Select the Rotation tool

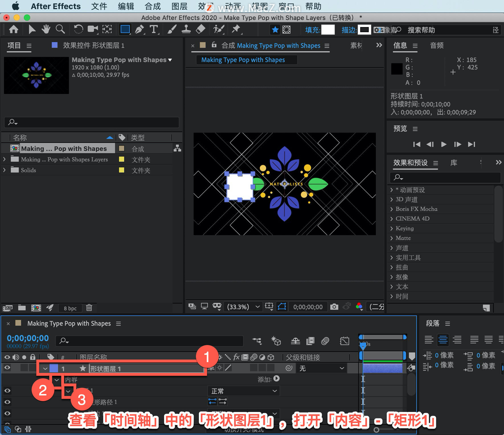[x=78, y=29]
